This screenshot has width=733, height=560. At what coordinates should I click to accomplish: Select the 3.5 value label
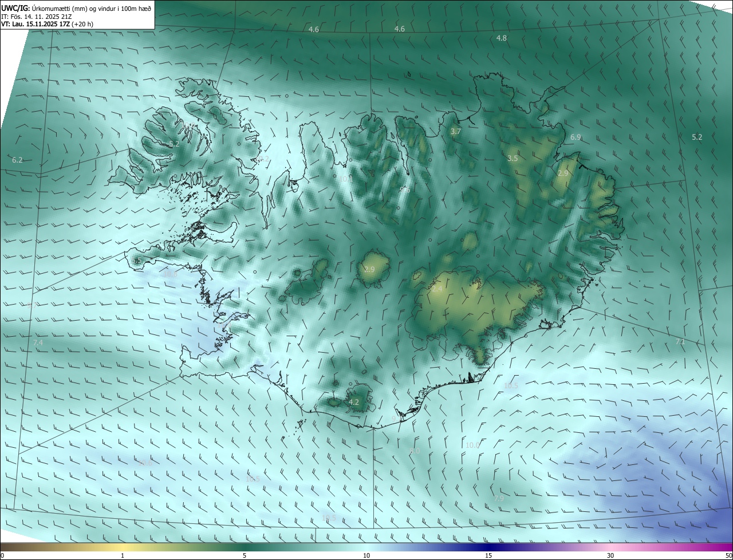coord(513,159)
